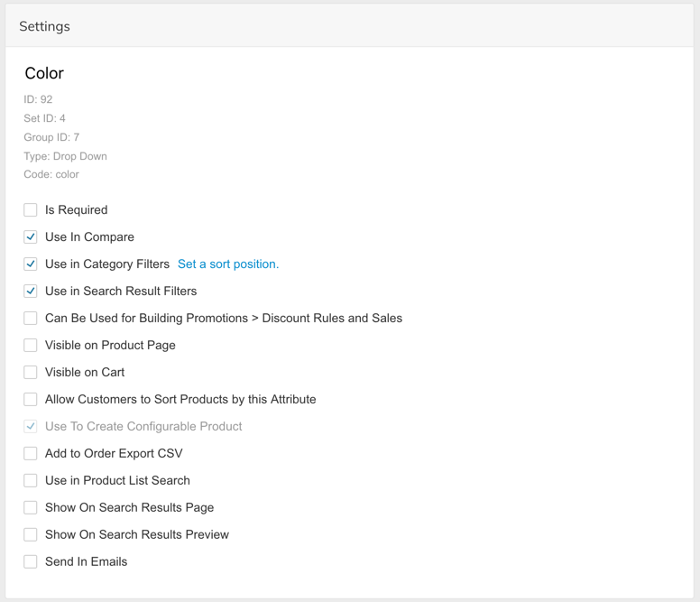Image resolution: width=700 pixels, height=602 pixels.
Task: Check Can Be Used for Building Promotions
Action: pos(31,318)
